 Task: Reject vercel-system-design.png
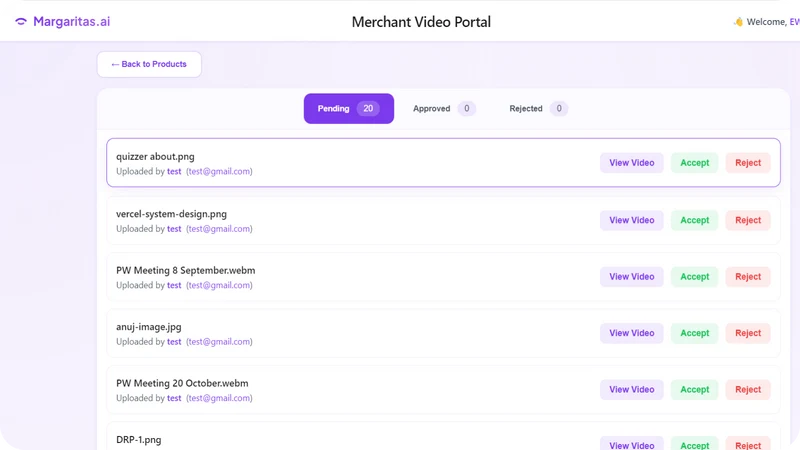coord(748,220)
